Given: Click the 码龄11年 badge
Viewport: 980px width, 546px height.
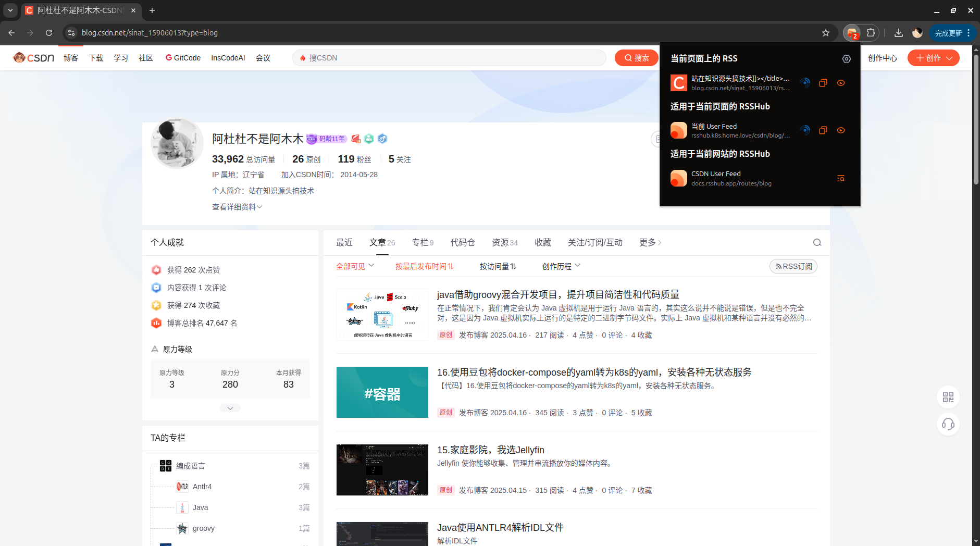Looking at the screenshot, I should click(x=326, y=139).
